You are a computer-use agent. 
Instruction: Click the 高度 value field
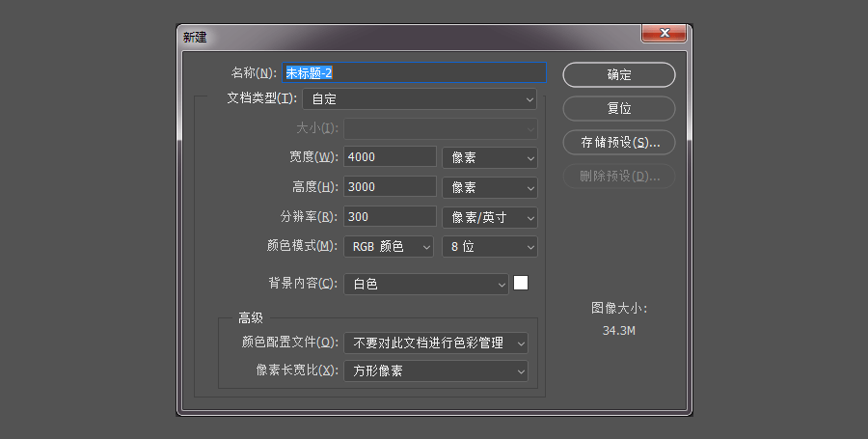click(391, 187)
